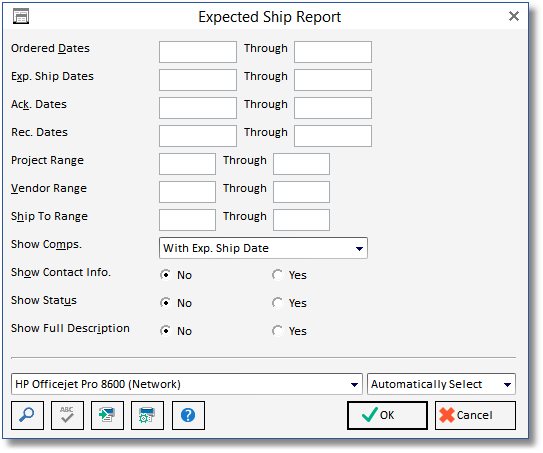The image size is (543, 453).
Task: Click the magnifying glass preview icon
Action: pyautogui.click(x=27, y=415)
